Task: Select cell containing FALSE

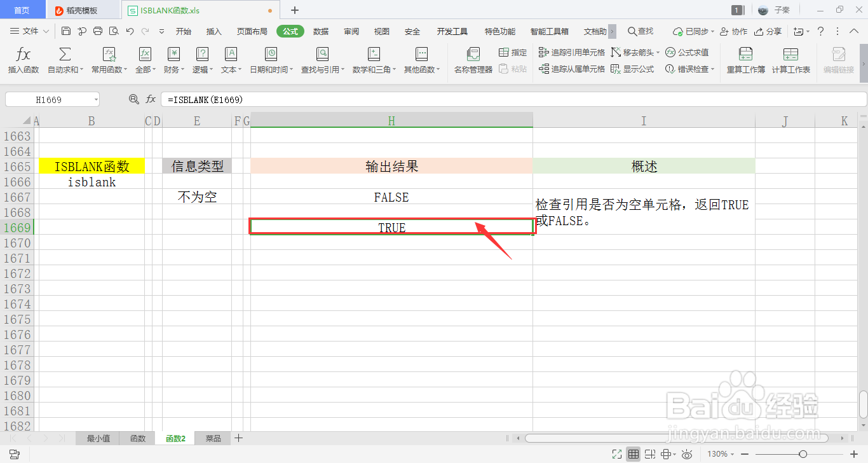Action: (x=391, y=197)
